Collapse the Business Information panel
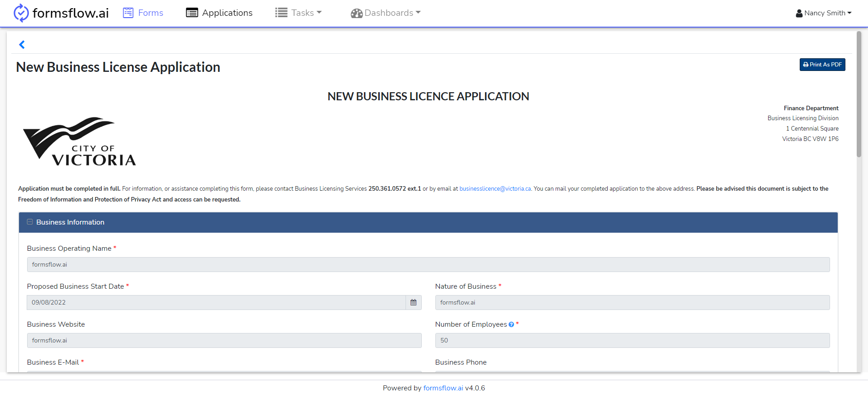868x394 pixels. point(30,222)
